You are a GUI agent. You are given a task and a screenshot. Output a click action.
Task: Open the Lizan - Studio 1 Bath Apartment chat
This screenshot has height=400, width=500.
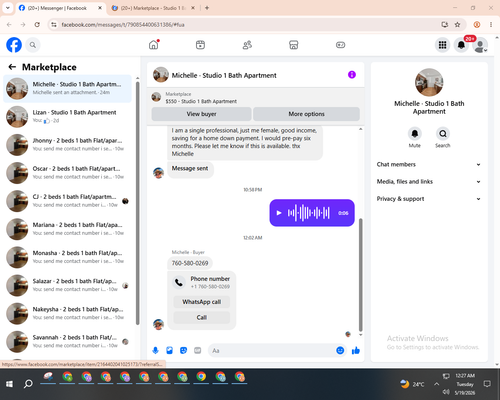point(67,117)
